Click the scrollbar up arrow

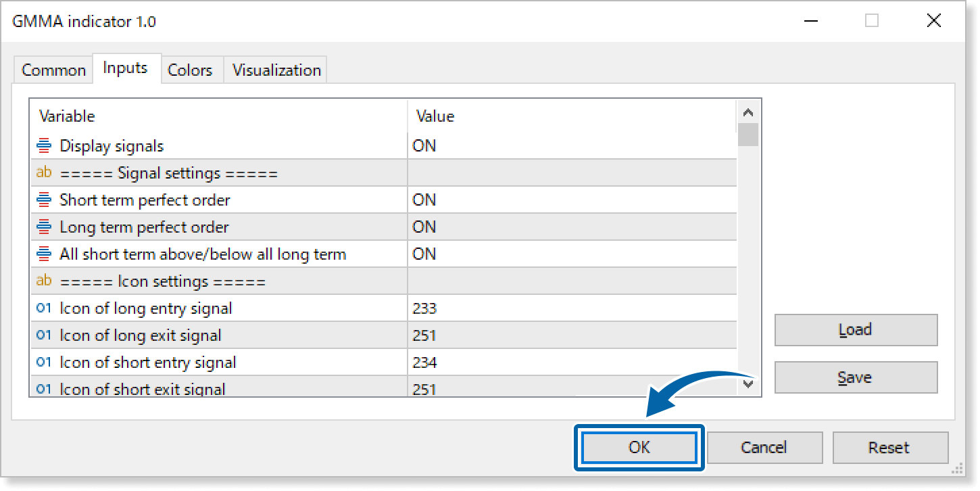tap(748, 112)
